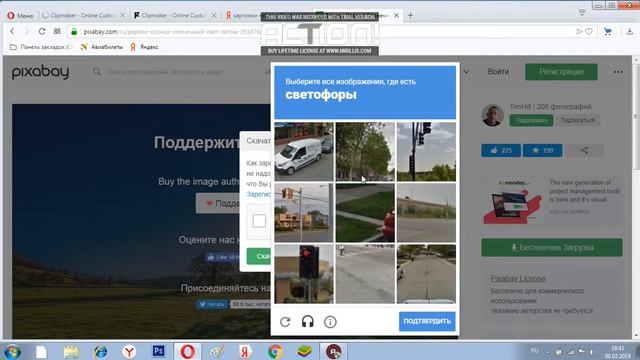Select captcha tile with dark traffic light pole
The height and width of the screenshot is (360, 640).
(x=426, y=151)
